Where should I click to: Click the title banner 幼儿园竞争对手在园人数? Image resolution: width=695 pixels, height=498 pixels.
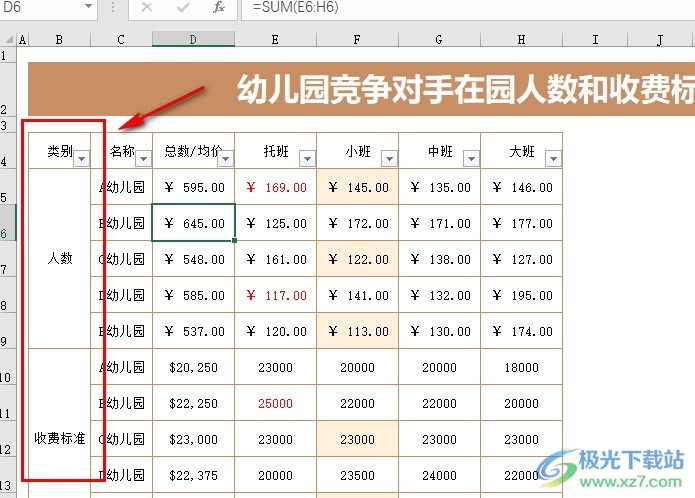pyautogui.click(x=361, y=89)
